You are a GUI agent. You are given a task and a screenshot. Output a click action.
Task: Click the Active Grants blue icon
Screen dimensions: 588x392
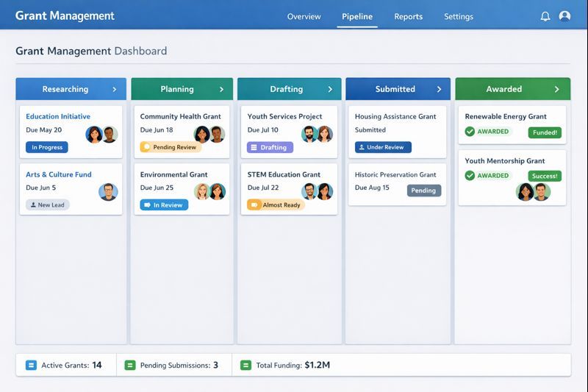[31, 365]
